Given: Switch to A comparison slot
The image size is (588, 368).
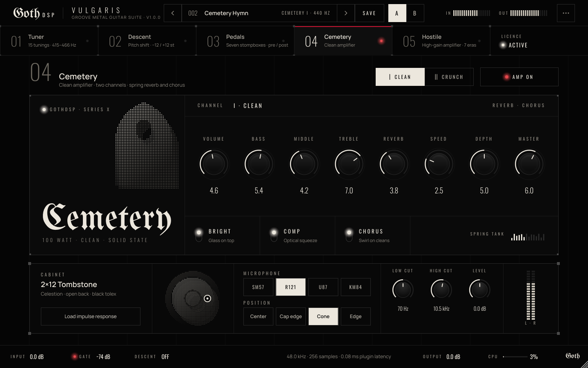Looking at the screenshot, I should point(397,13).
